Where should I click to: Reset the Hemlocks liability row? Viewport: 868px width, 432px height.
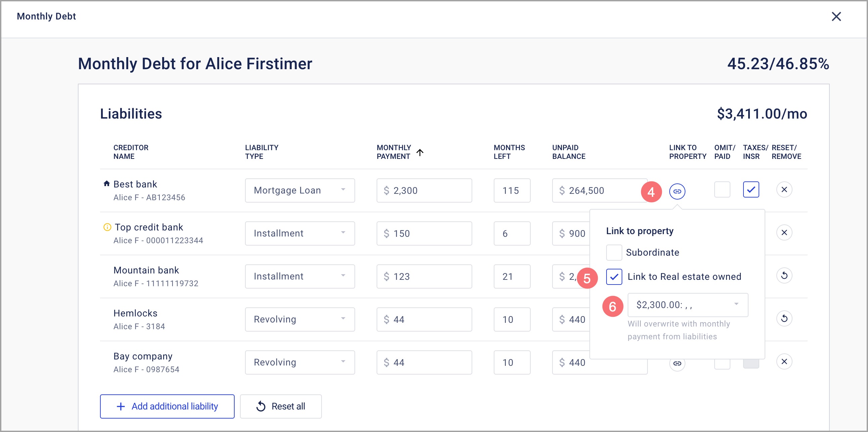[784, 319]
